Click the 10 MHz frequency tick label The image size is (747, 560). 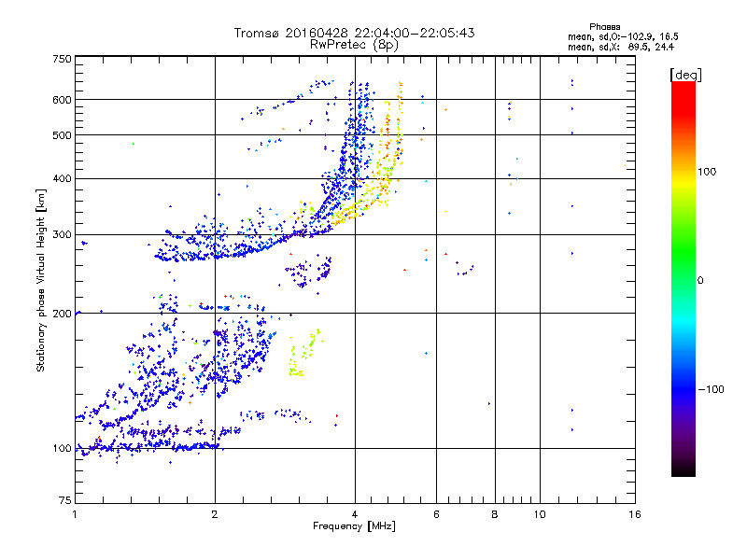(540, 514)
